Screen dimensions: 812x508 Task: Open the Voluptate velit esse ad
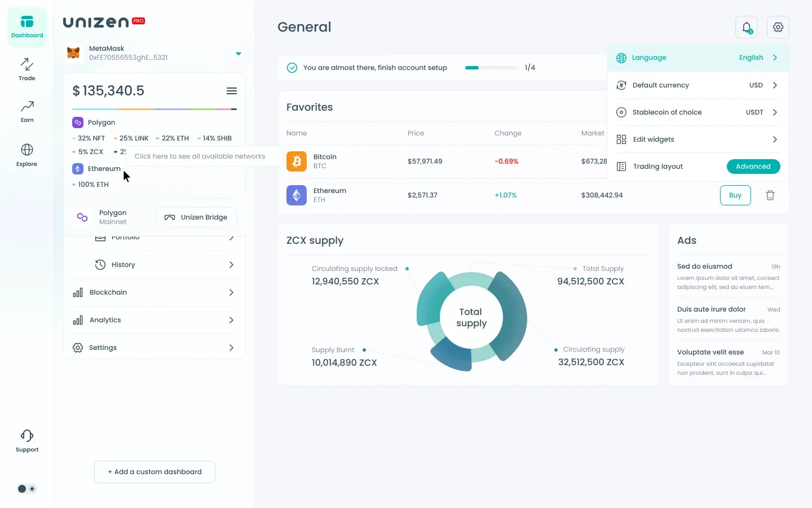729,362
